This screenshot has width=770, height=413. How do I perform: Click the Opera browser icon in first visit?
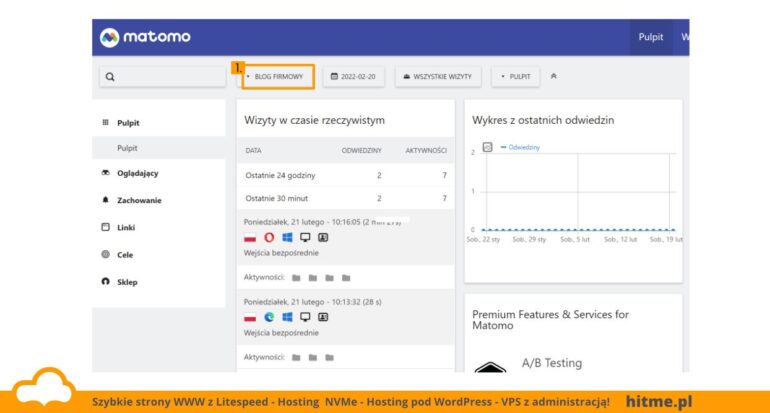click(x=269, y=238)
